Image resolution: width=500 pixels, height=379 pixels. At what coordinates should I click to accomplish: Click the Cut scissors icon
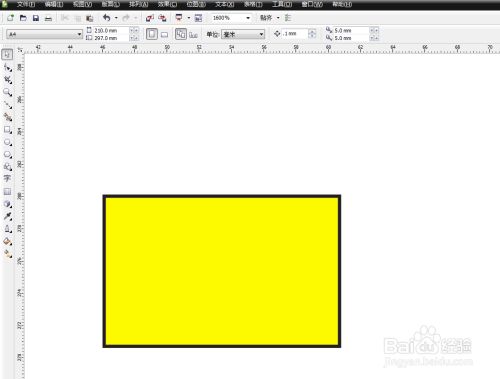[65, 18]
